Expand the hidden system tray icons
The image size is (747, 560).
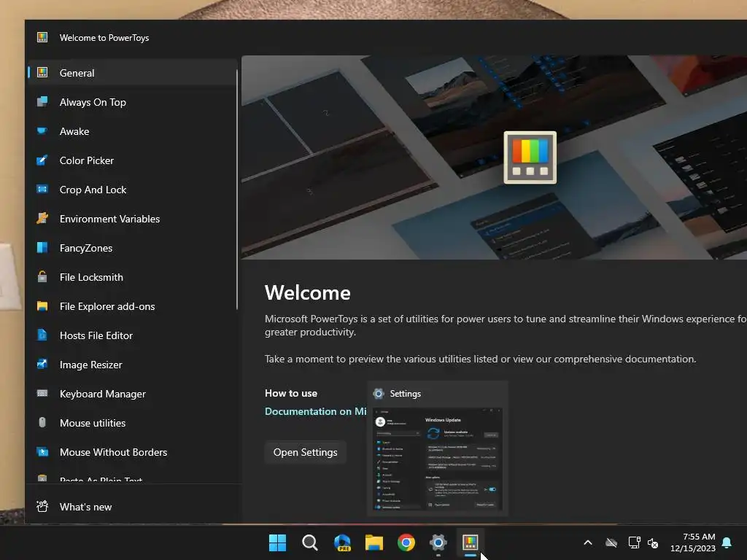coord(588,542)
